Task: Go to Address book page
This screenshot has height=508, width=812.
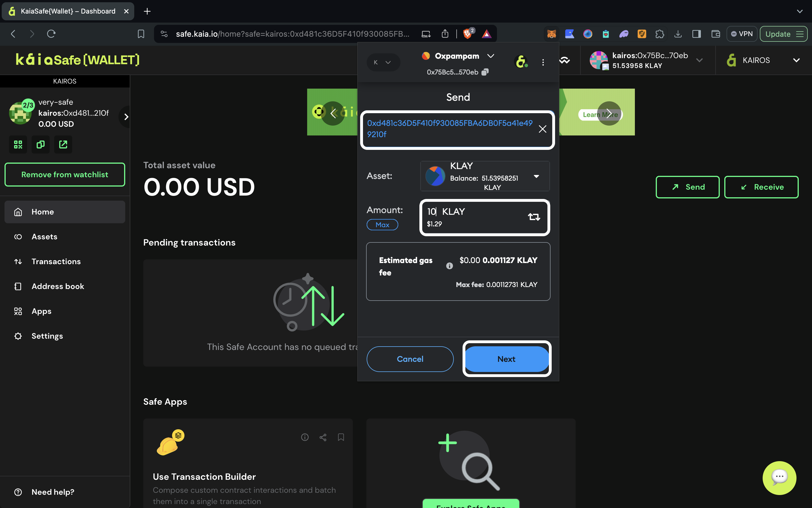Action: 58,286
